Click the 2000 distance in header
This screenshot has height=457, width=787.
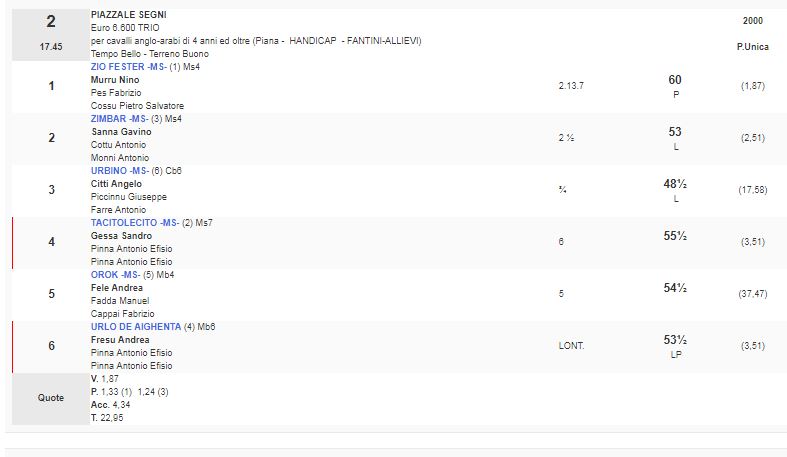(x=752, y=21)
